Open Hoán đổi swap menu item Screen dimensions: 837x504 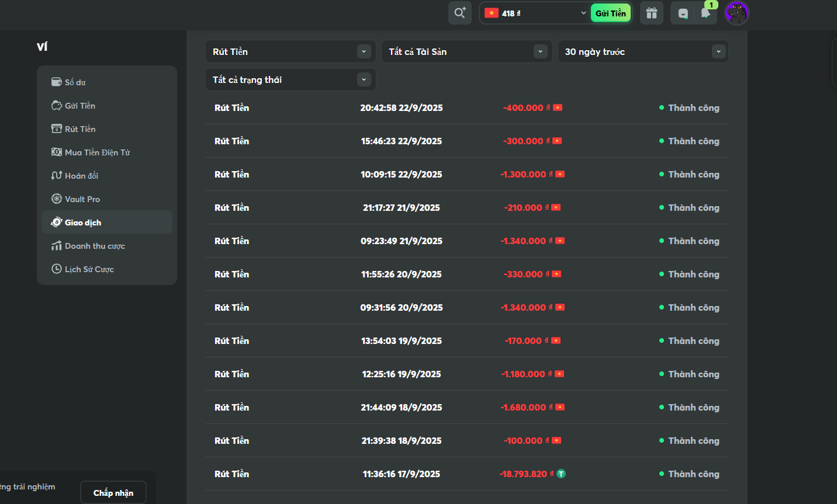tap(81, 176)
